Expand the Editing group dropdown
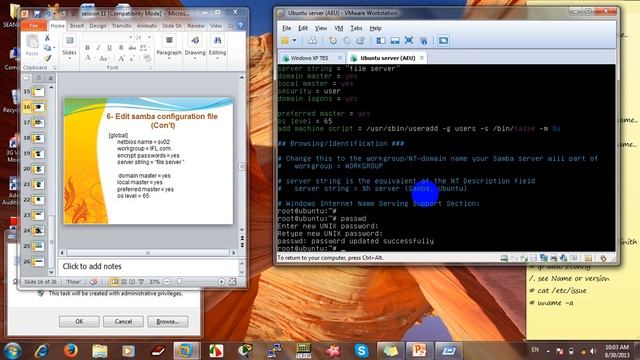Image resolution: width=640 pixels, height=360 pixels. pos(217,58)
